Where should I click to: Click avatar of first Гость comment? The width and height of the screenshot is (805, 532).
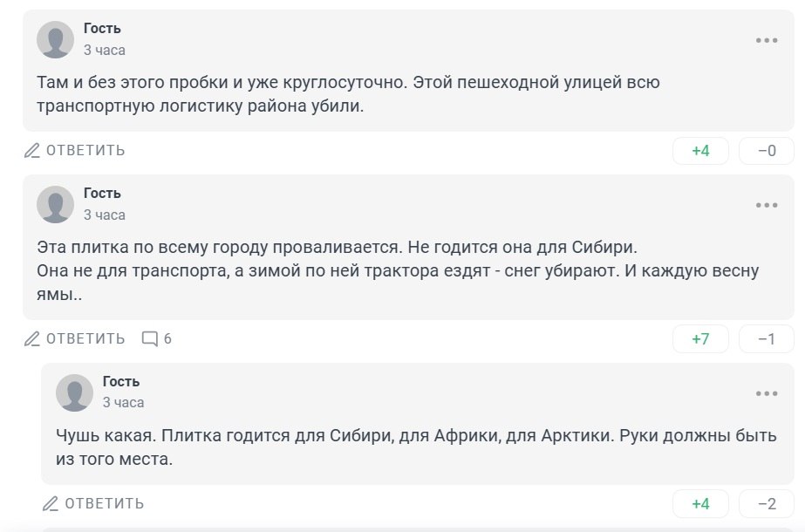click(55, 40)
